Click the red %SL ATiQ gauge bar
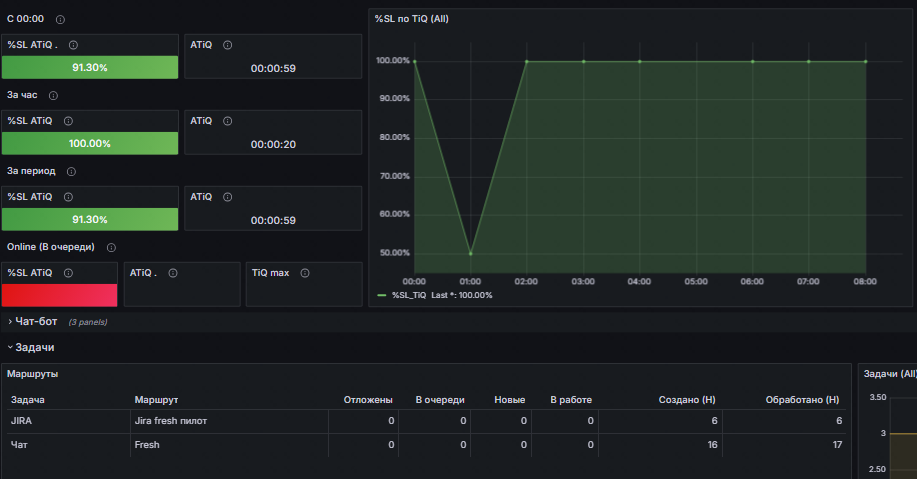Screen dimensions: 917x479 (60, 295)
